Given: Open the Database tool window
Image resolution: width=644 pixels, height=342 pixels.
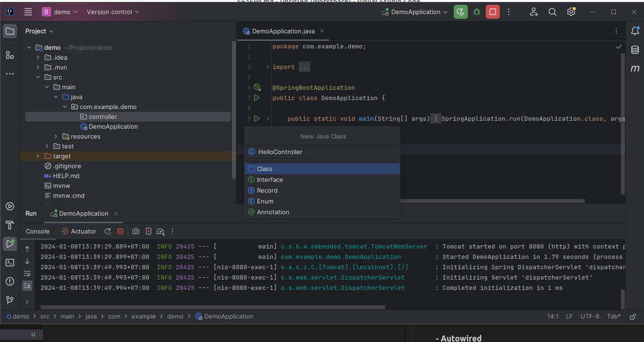Looking at the screenshot, I should (635, 50).
